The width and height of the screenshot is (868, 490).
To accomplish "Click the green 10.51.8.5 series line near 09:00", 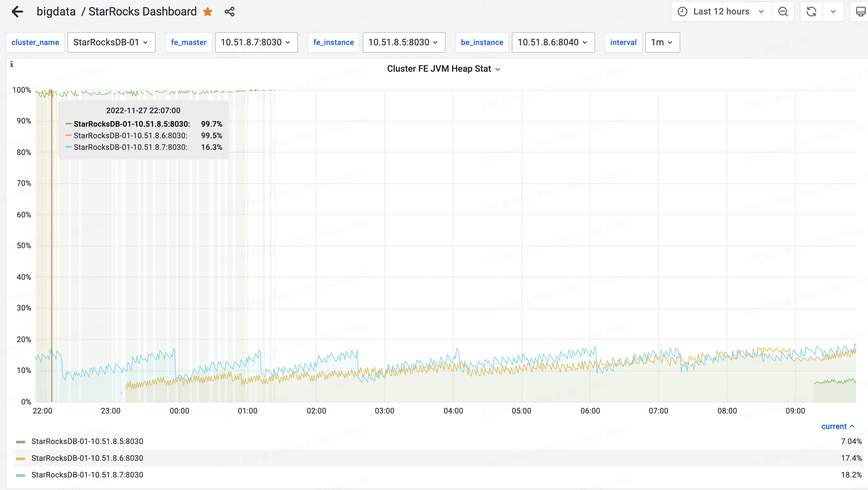I will [x=835, y=381].
